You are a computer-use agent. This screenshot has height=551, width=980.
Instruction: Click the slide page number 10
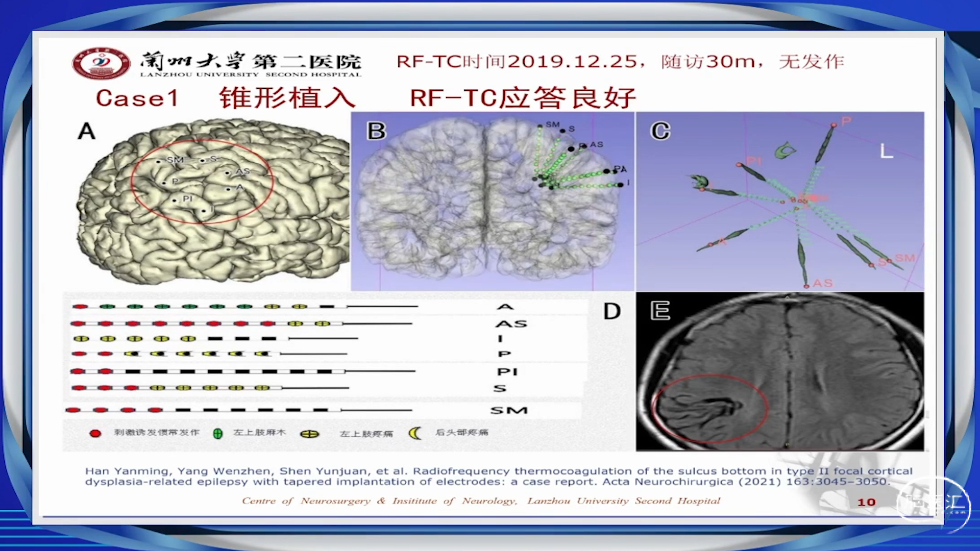click(866, 502)
